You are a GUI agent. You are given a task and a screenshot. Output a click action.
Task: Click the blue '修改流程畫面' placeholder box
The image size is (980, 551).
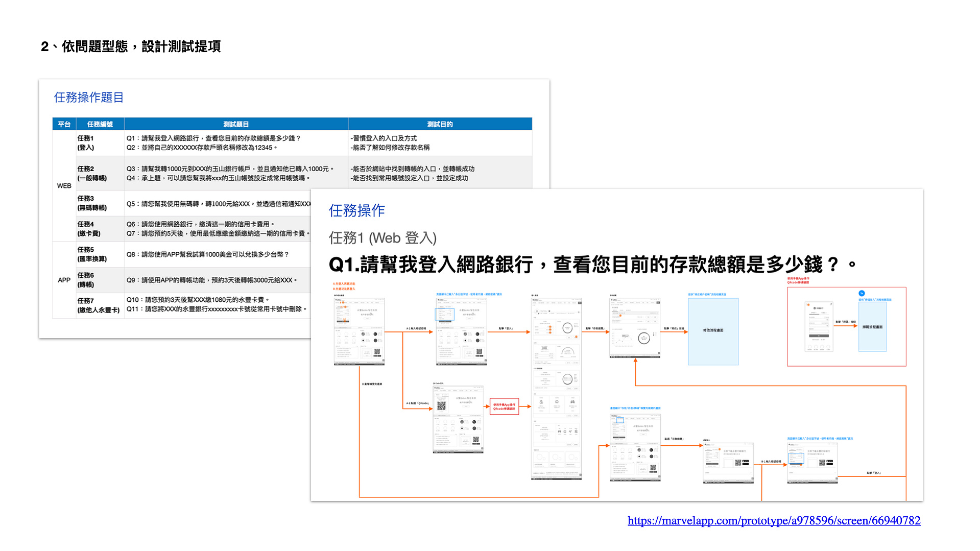713,331
